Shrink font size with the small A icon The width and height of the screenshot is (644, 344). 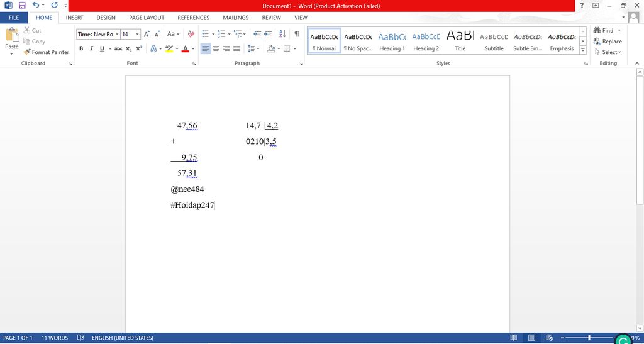tap(157, 34)
